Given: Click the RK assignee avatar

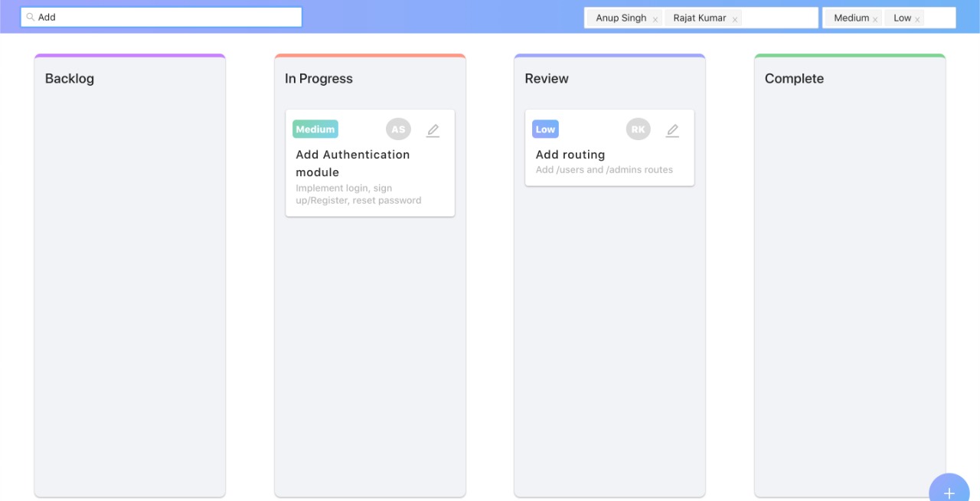Looking at the screenshot, I should point(638,129).
